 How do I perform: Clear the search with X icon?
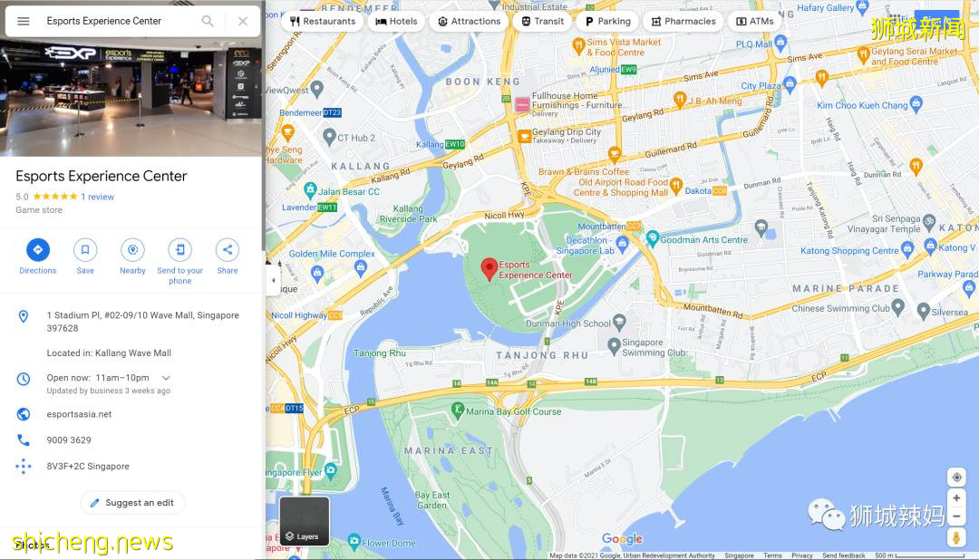click(x=243, y=21)
